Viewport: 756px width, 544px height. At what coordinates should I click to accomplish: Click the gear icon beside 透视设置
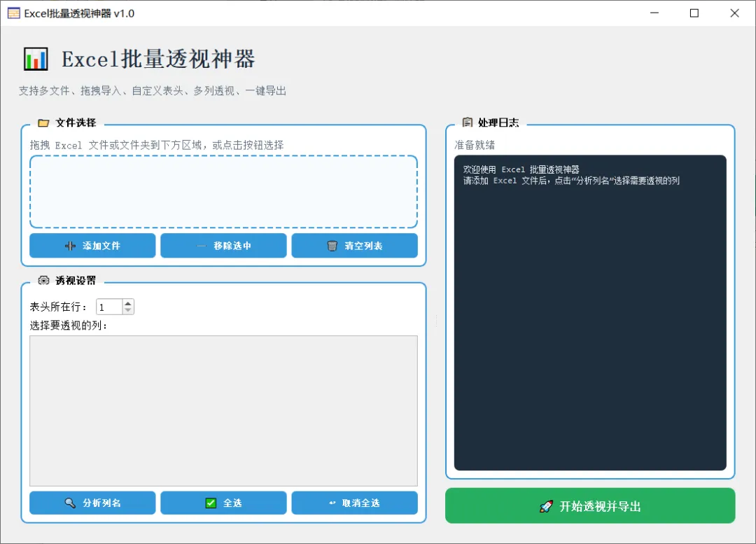(43, 280)
